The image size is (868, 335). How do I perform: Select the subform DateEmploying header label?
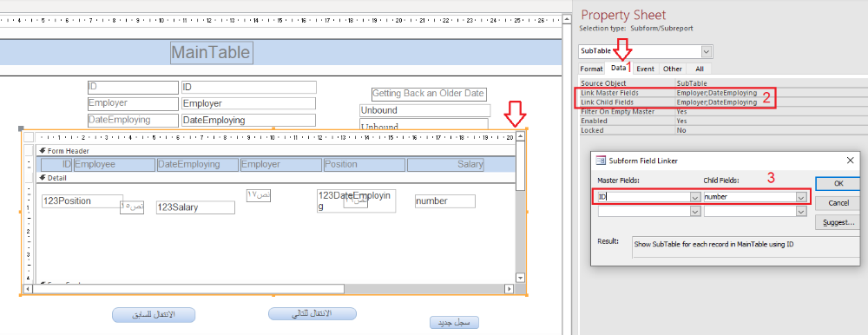[x=197, y=164]
